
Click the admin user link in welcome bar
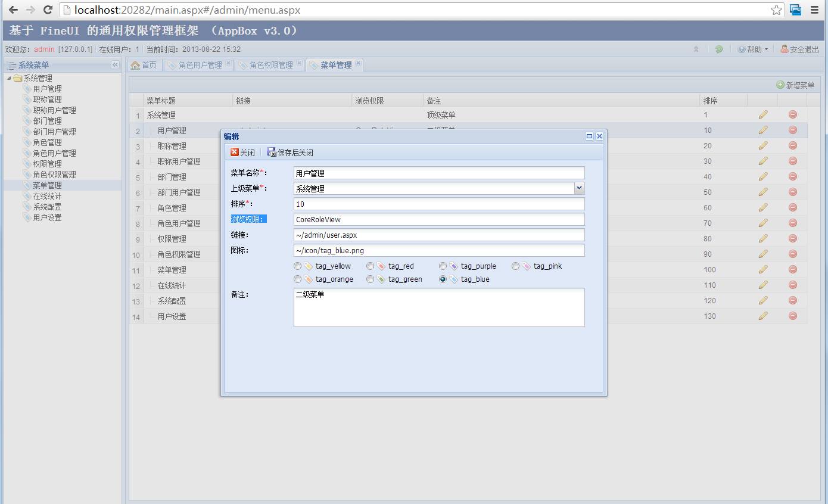point(43,49)
